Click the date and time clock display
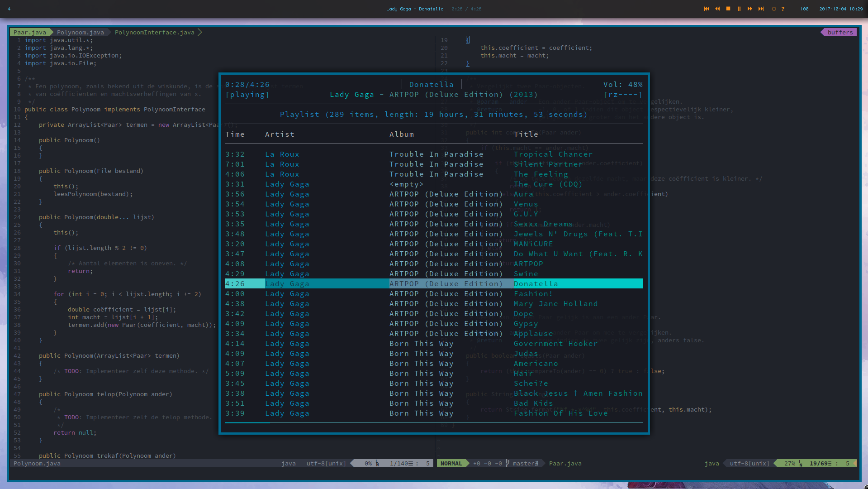Screen dimensions: 868x489 point(840,9)
